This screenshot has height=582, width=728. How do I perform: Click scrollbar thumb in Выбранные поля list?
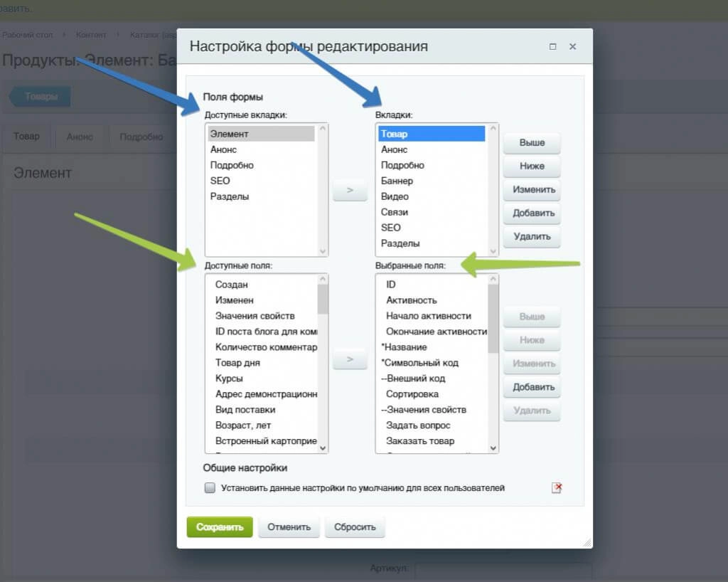pos(493,319)
